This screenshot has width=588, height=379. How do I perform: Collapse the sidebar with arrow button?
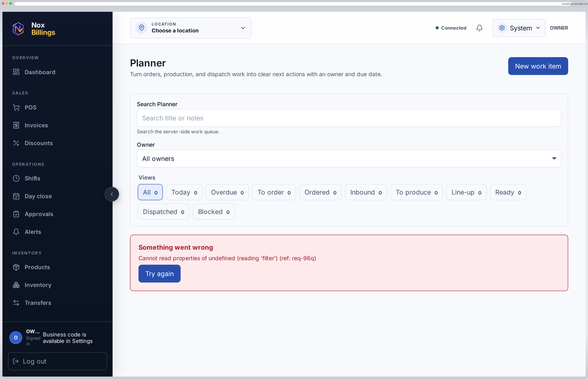pyautogui.click(x=112, y=194)
